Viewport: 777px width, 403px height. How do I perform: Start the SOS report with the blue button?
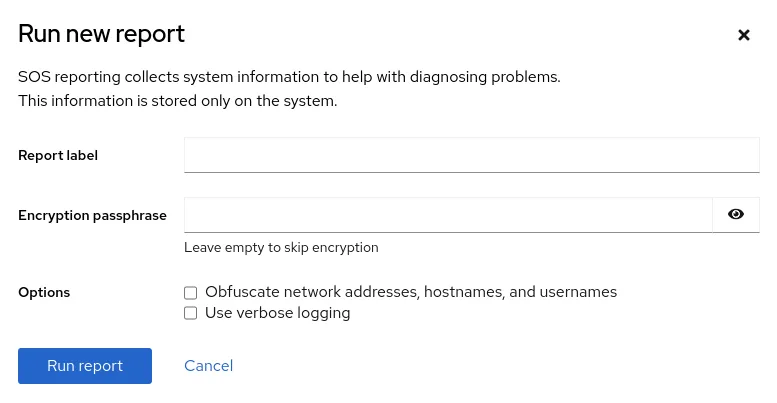[85, 366]
